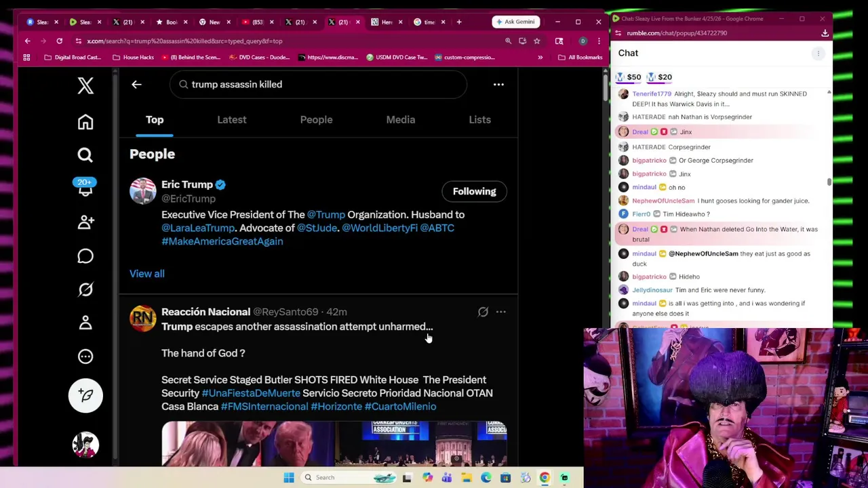Open the @StJude mention link

(317, 228)
